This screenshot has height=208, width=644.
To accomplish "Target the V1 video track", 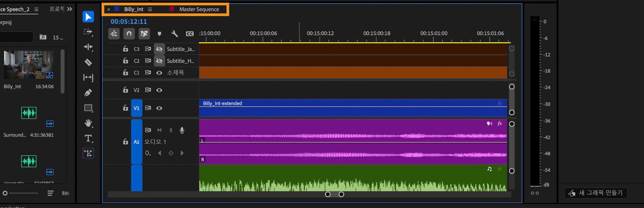I will tap(137, 108).
